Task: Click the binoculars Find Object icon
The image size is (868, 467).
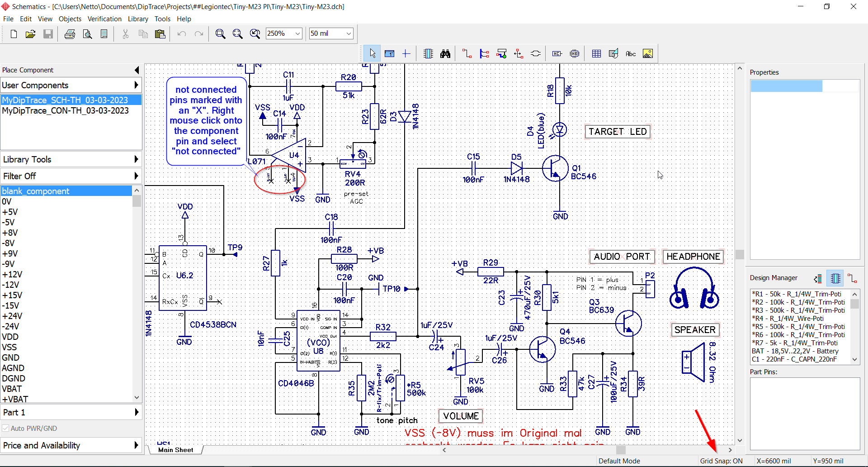Action: tap(445, 54)
